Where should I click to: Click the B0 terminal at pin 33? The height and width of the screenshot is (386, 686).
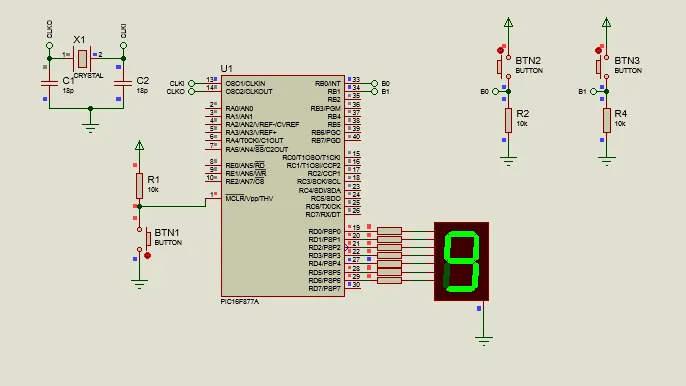click(x=374, y=83)
